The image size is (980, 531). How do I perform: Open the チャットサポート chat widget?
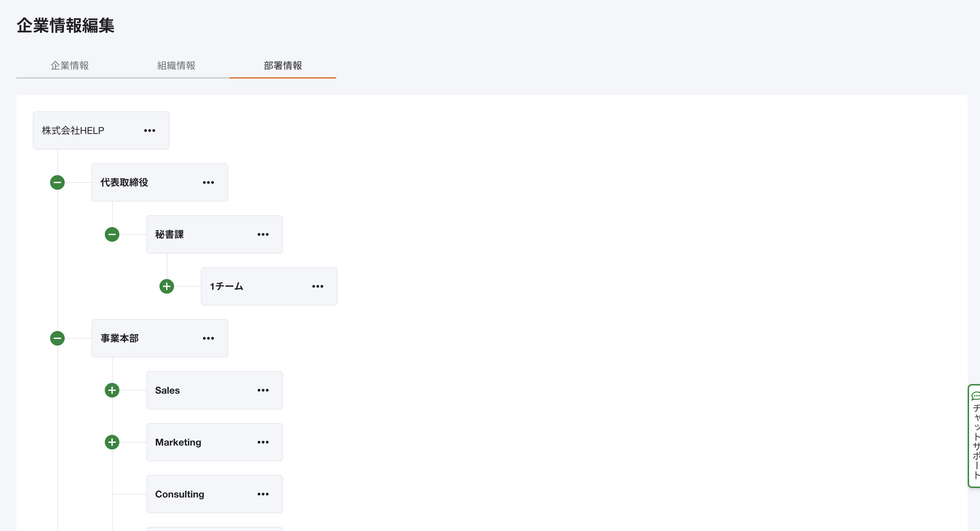(x=975, y=436)
